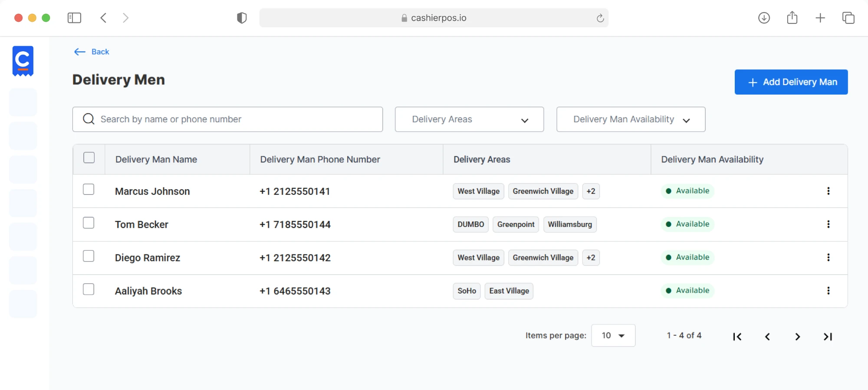Open the items per page dropdown

[x=613, y=335]
